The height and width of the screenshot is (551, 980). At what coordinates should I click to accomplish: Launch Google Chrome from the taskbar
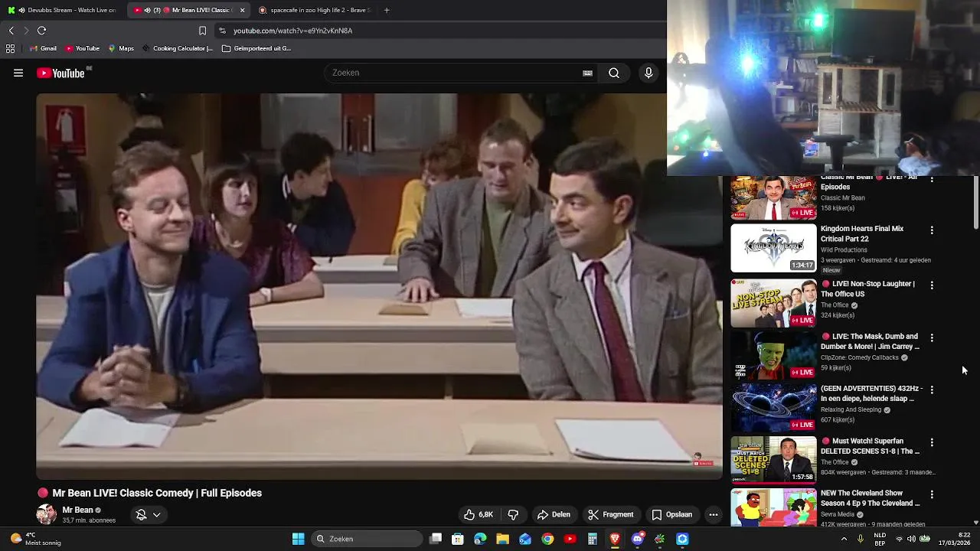click(547, 539)
